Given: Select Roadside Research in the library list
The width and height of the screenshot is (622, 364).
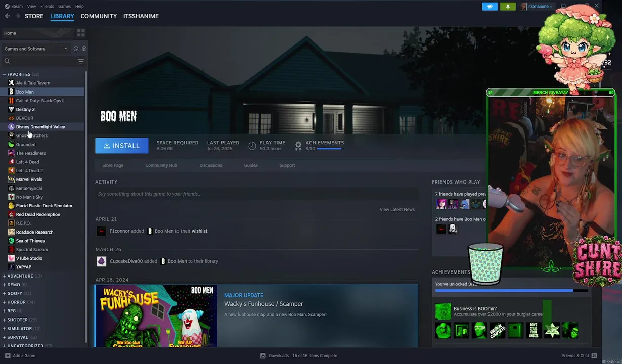Looking at the screenshot, I should click(34, 232).
